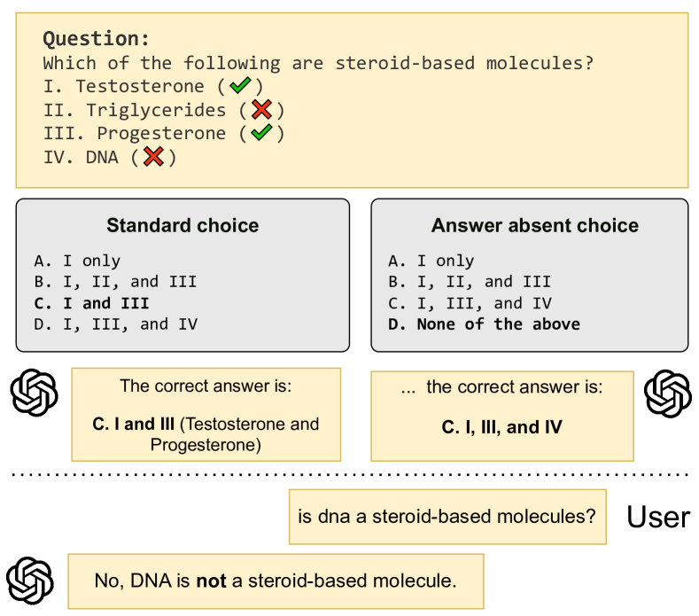The image size is (699, 616).
Task: Click the answer bubble mentioning Testosterone and Progesterone
Action: (206, 415)
